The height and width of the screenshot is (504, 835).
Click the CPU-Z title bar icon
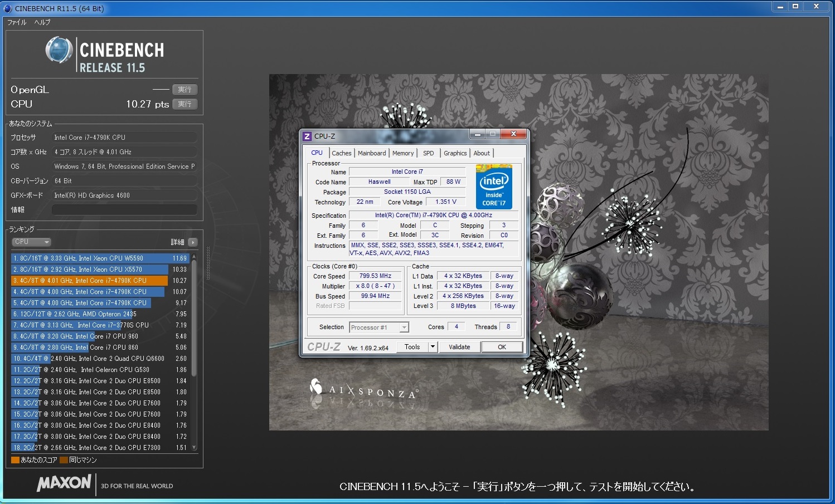point(307,136)
